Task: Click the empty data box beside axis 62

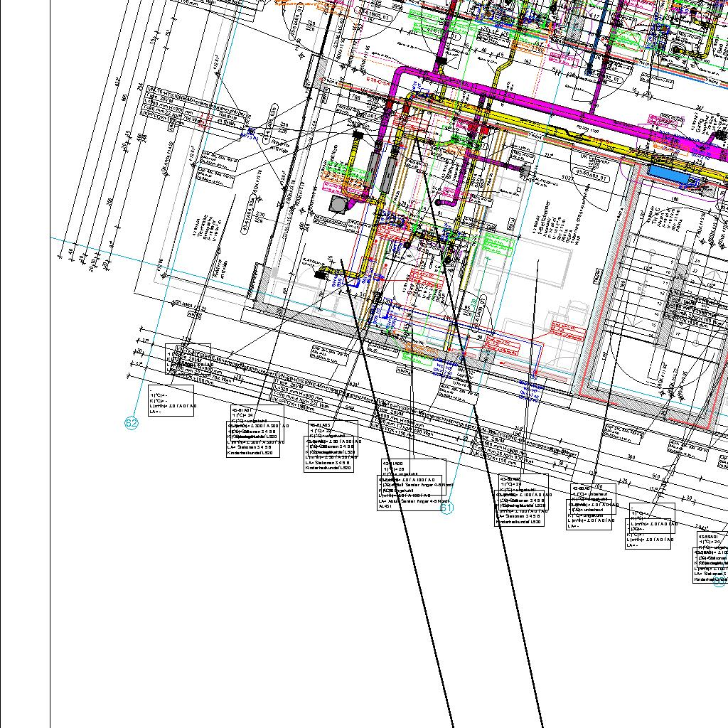Action: [x=170, y=402]
